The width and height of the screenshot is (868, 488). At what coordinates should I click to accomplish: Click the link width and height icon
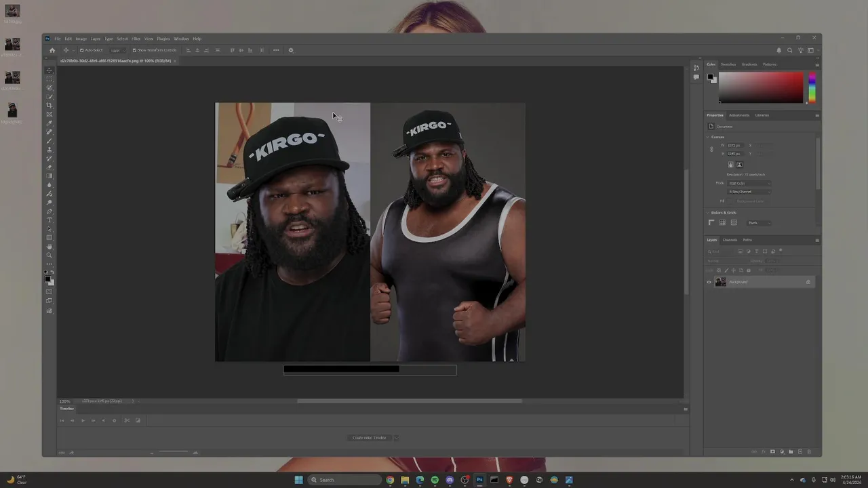tap(711, 149)
